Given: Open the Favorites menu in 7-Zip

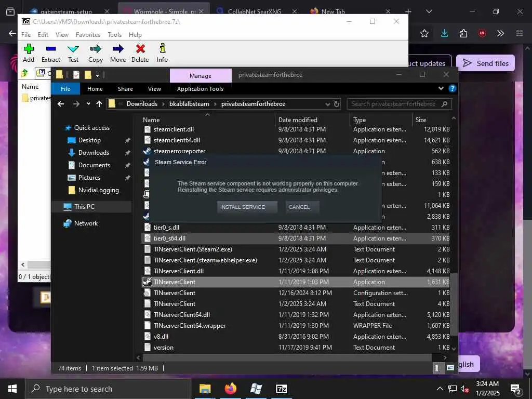Looking at the screenshot, I should point(88,35).
